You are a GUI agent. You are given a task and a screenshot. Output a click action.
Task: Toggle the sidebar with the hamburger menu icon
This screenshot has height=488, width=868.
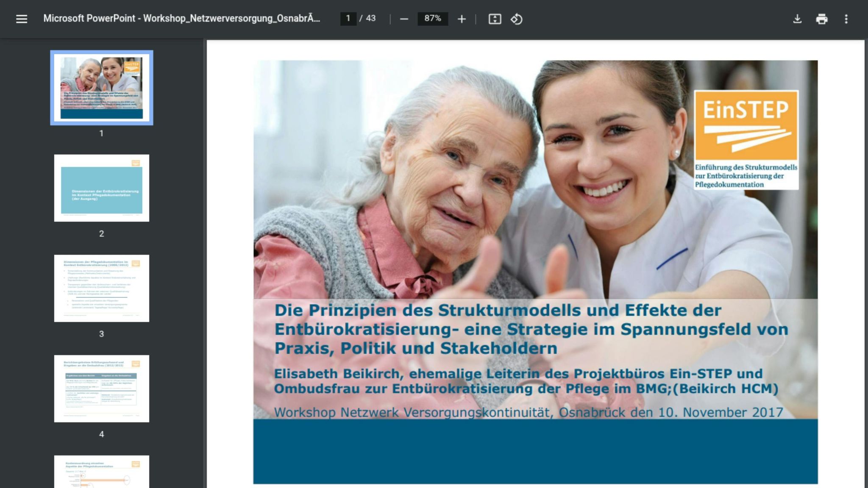tap(21, 19)
